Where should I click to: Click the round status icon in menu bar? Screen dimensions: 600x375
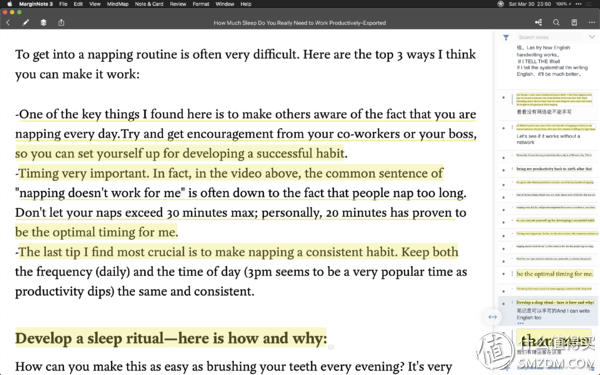(501, 4)
